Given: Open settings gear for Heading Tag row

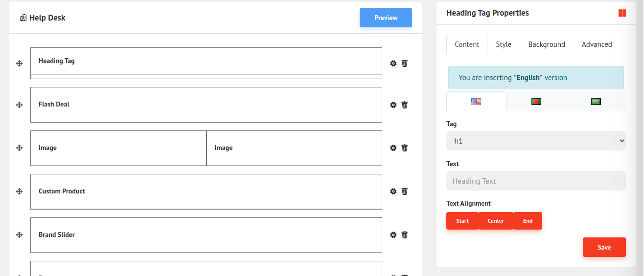Looking at the screenshot, I should [x=393, y=64].
